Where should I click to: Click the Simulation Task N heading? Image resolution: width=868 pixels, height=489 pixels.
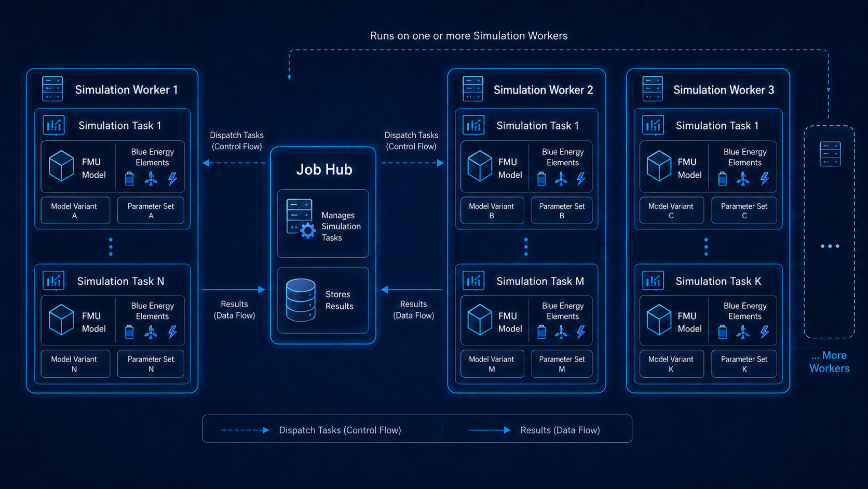(x=120, y=281)
